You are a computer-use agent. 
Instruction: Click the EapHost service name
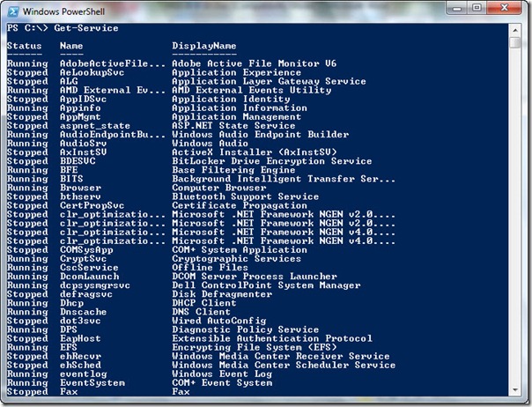[80, 338]
